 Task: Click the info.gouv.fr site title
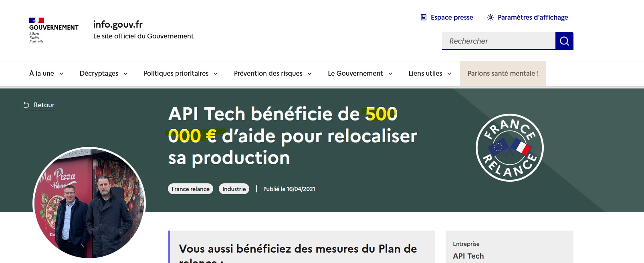point(118,24)
